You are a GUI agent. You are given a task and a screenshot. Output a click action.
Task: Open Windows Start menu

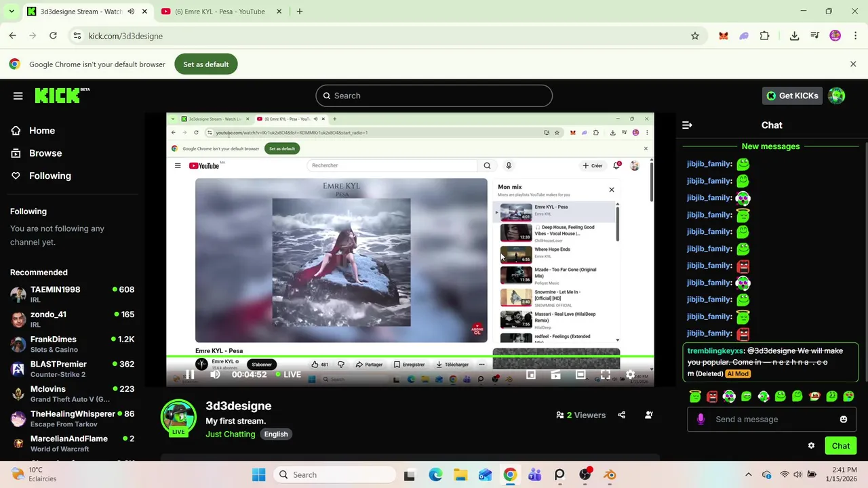[x=259, y=475]
